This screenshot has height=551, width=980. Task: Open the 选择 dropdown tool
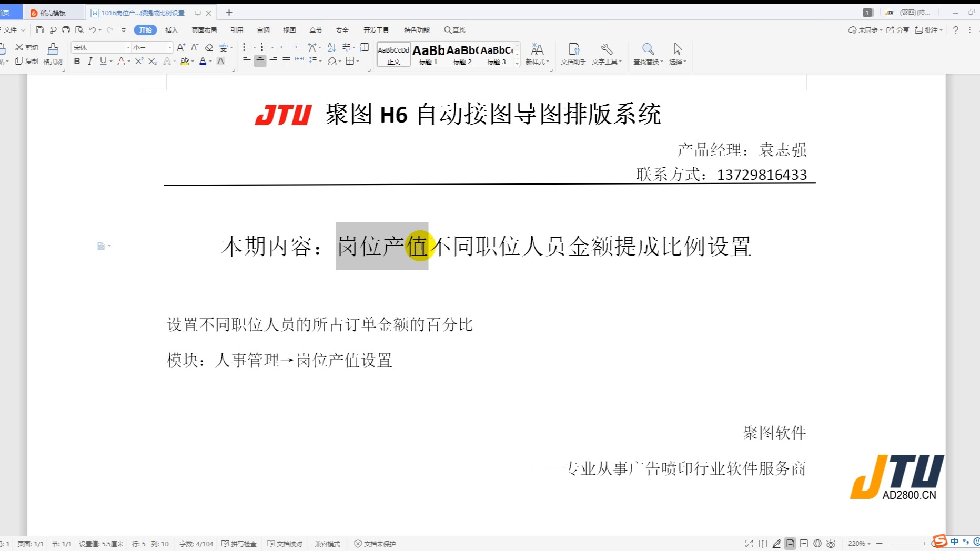pos(678,54)
